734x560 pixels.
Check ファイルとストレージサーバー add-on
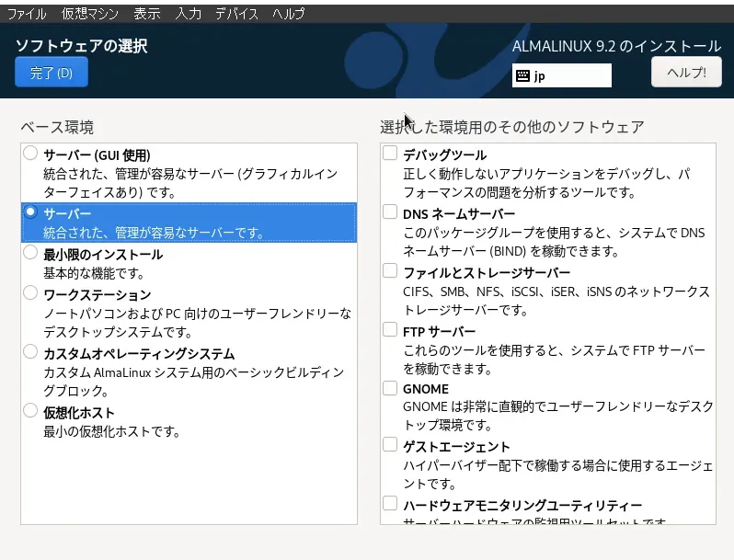point(391,271)
